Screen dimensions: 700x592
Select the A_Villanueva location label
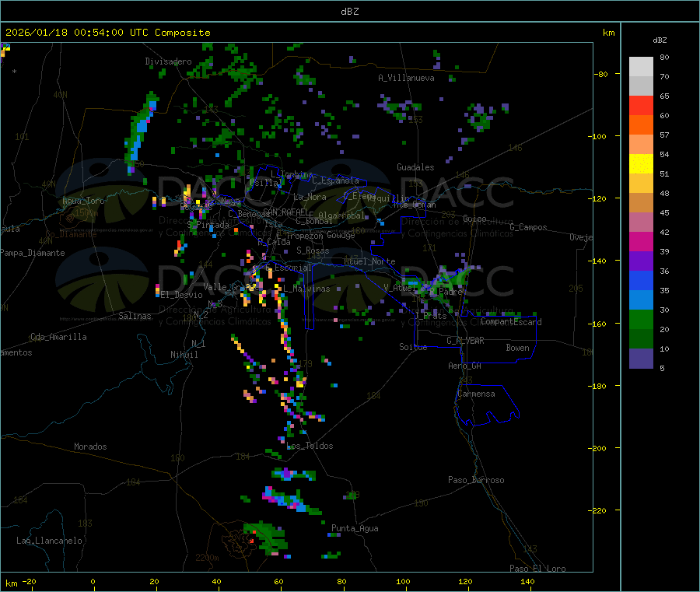click(406, 78)
